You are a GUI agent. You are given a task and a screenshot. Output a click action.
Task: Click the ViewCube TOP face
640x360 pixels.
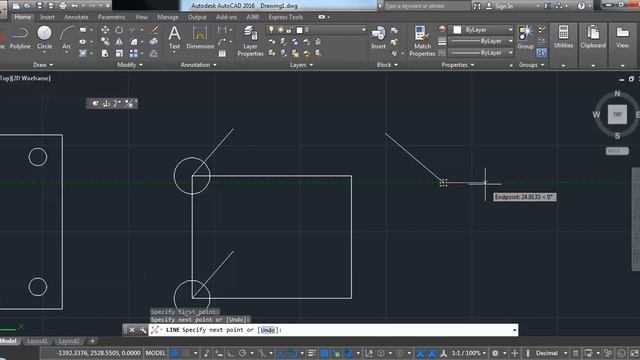pyautogui.click(x=617, y=114)
